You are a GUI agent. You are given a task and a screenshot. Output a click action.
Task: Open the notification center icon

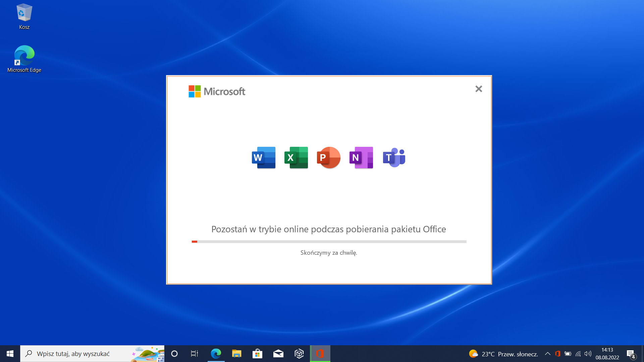tap(631, 354)
